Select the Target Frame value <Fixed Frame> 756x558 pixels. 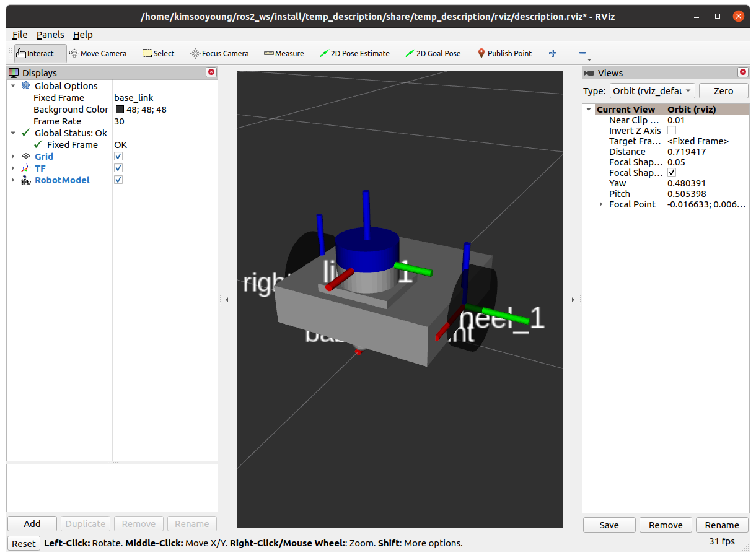pyautogui.click(x=698, y=141)
